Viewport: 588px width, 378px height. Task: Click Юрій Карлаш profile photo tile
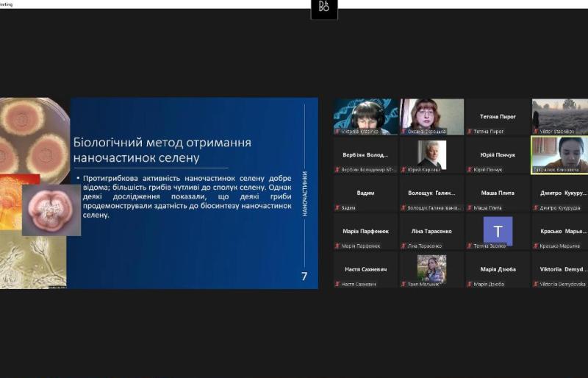[x=431, y=155]
